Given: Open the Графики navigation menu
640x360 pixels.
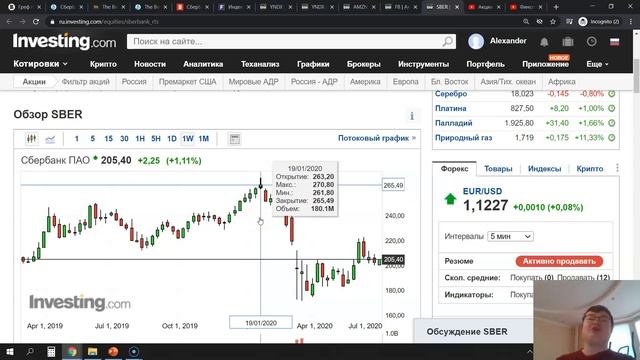Looking at the screenshot, I should tap(313, 64).
